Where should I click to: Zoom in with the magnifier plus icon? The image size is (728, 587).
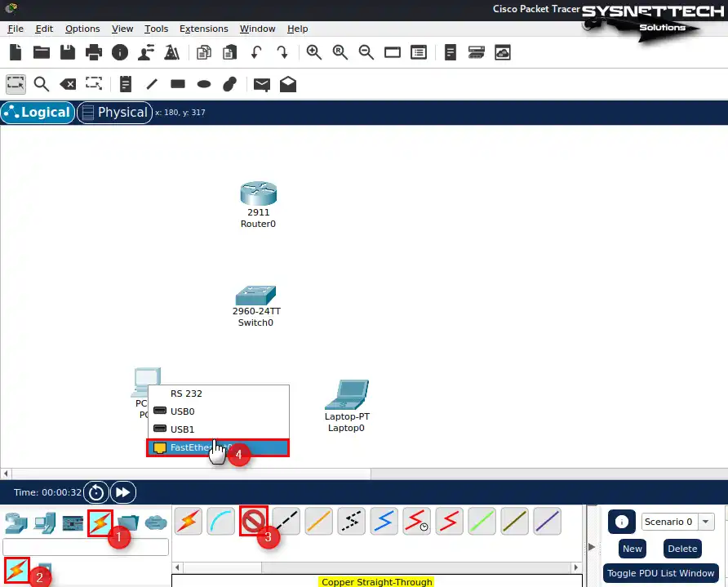[x=314, y=52]
